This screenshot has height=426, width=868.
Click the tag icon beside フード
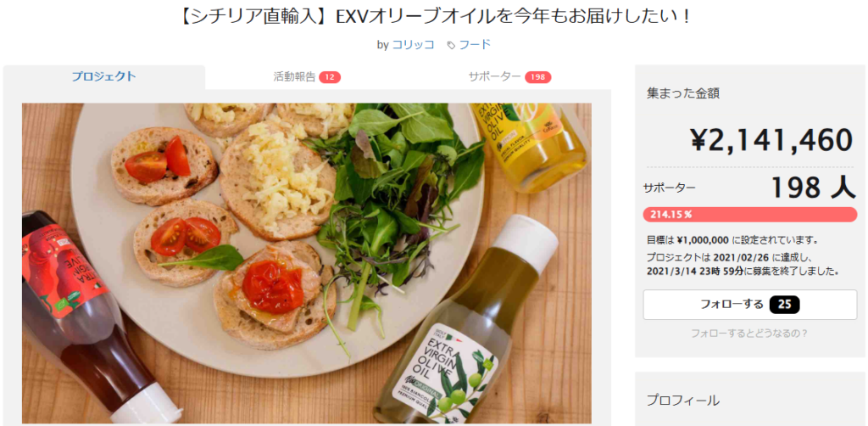[451, 46]
